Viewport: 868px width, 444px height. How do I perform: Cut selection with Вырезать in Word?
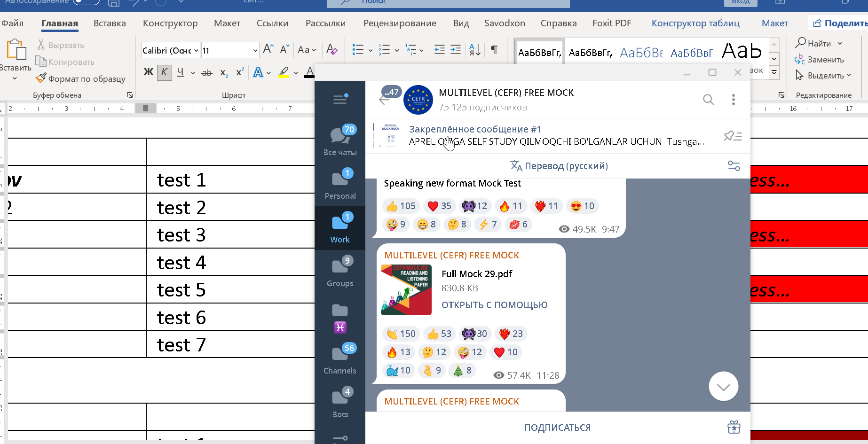click(x=61, y=45)
